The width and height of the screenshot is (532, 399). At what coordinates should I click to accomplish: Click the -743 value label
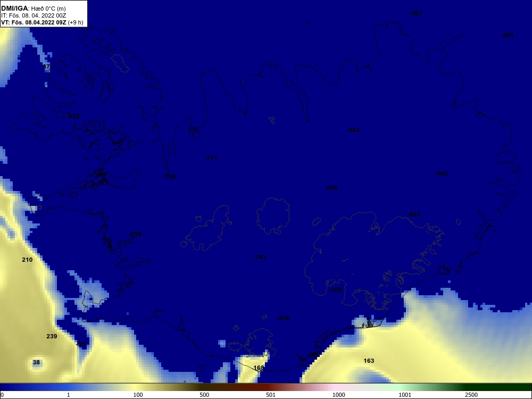pyautogui.click(x=260, y=257)
